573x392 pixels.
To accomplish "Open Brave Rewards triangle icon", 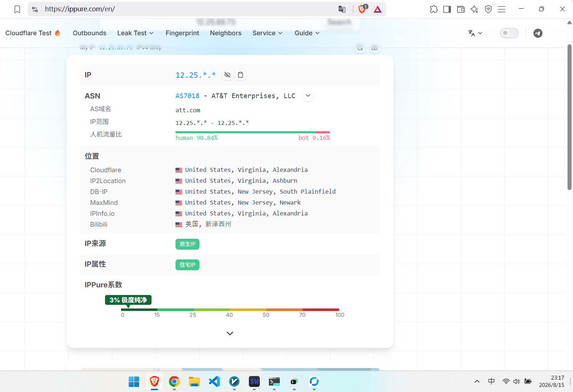I will pyautogui.click(x=378, y=9).
